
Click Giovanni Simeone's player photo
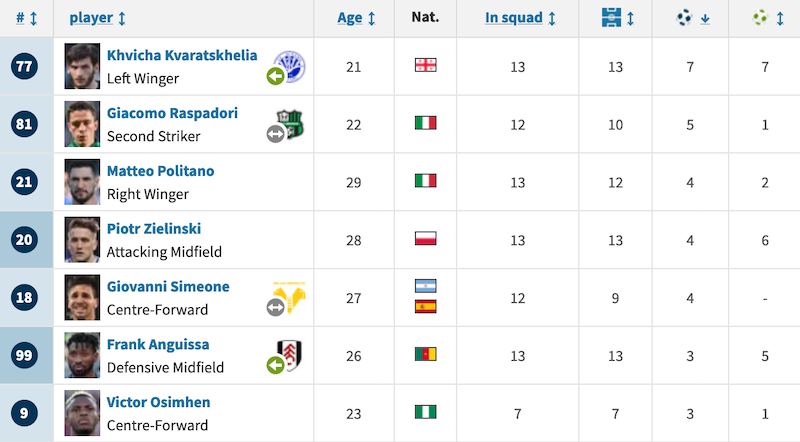[83, 296]
